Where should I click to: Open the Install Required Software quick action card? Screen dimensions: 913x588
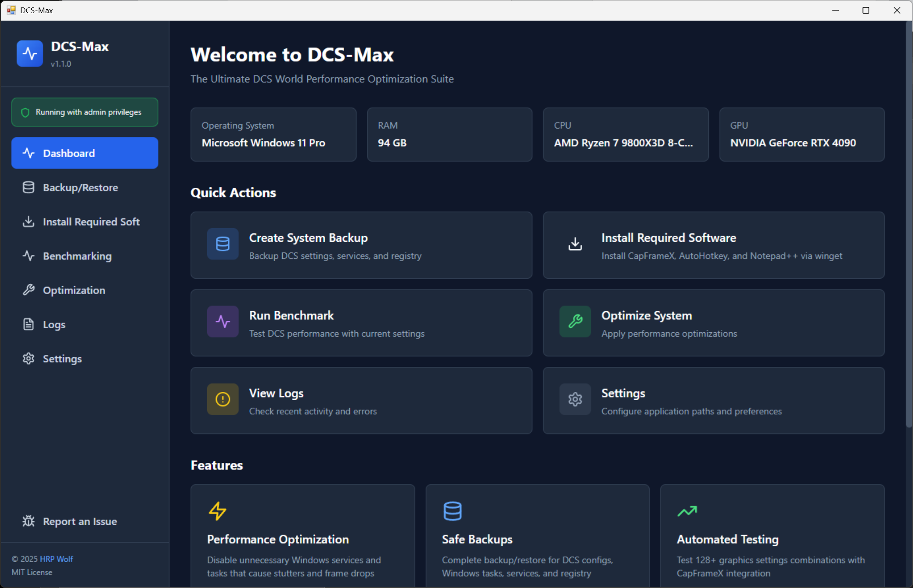click(x=713, y=245)
